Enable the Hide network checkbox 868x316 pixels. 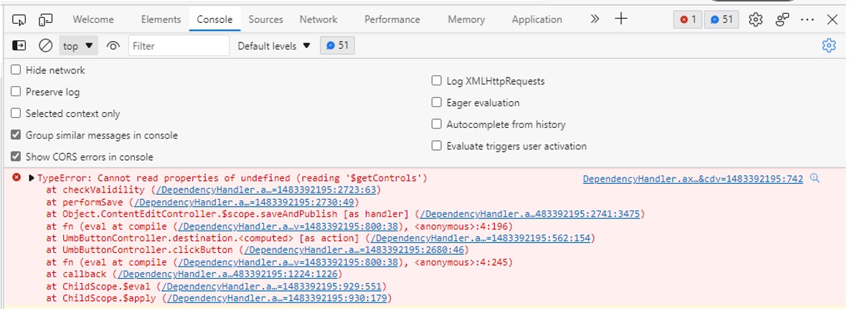[x=16, y=70]
